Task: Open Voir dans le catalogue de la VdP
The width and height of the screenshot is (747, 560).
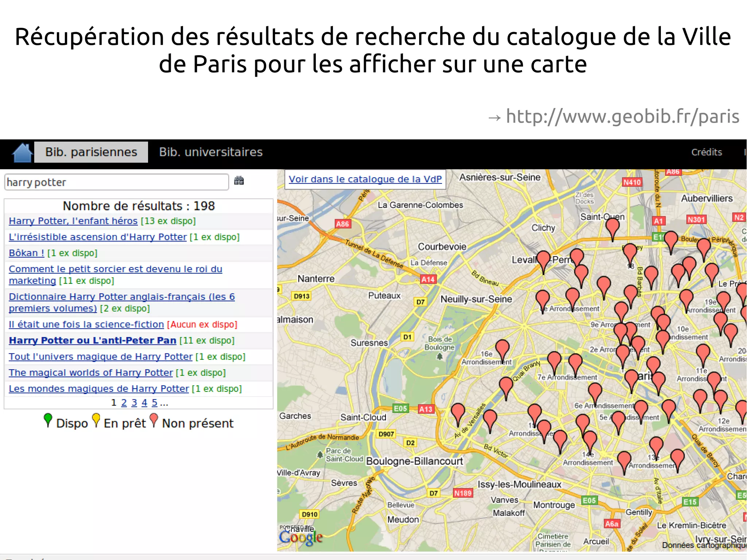Action: click(x=365, y=179)
